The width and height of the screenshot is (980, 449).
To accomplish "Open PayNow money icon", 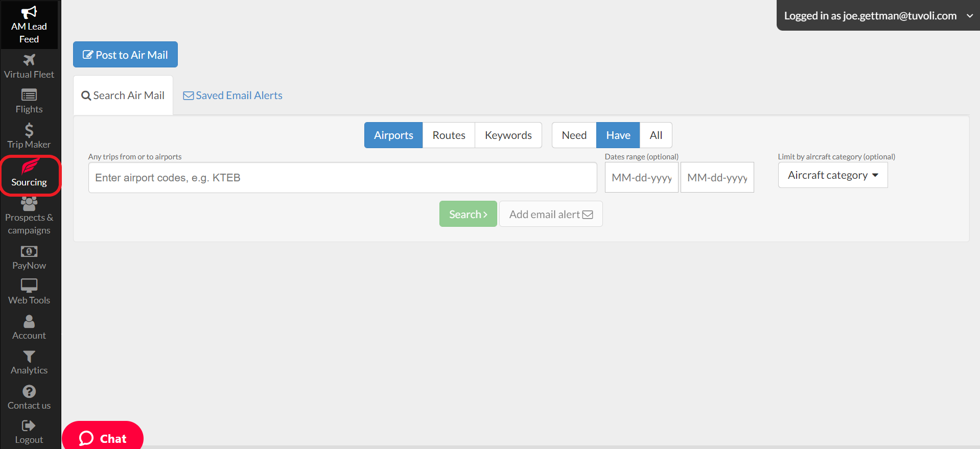I will coord(29,251).
